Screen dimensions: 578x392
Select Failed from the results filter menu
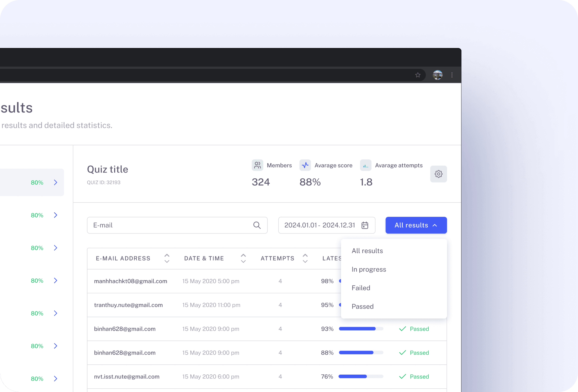tap(361, 288)
